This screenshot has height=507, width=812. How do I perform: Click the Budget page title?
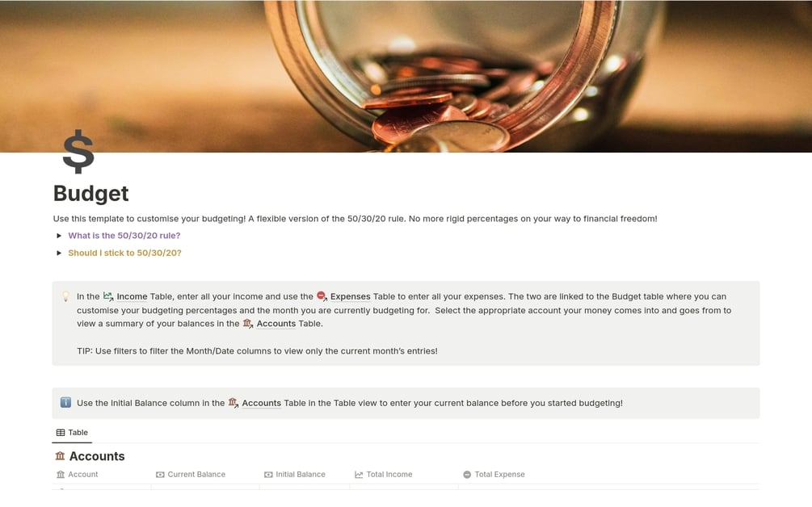click(91, 194)
